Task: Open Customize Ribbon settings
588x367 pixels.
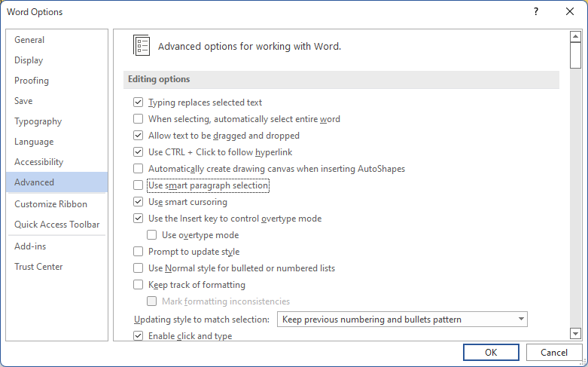Action: click(x=56, y=203)
